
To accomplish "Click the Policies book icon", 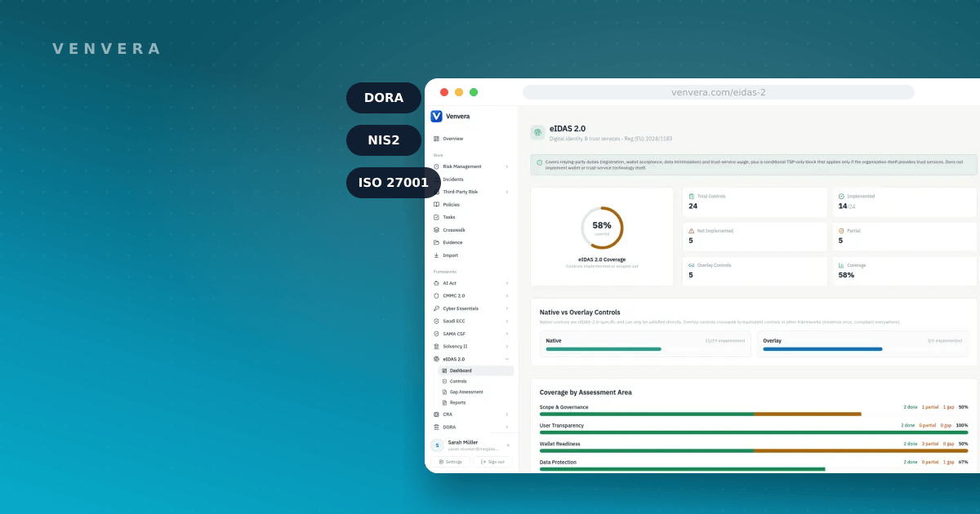I will (x=436, y=205).
